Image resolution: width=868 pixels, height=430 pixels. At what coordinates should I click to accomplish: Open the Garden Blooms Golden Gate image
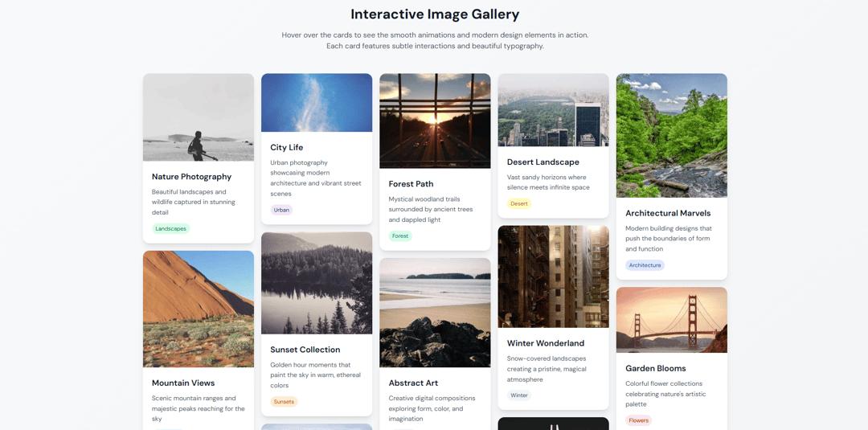[671, 320]
